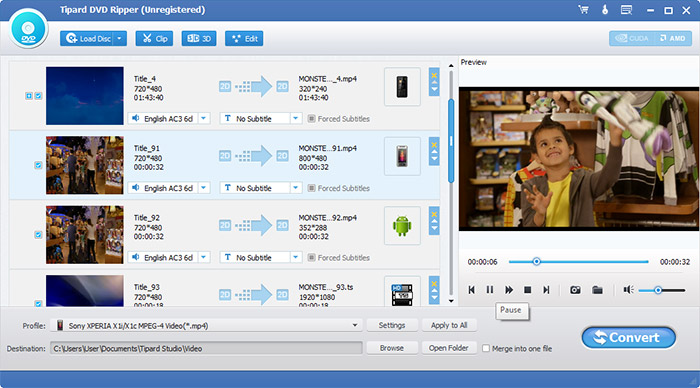The height and width of the screenshot is (388, 700).
Task: Click the Convert button
Action: point(629,338)
